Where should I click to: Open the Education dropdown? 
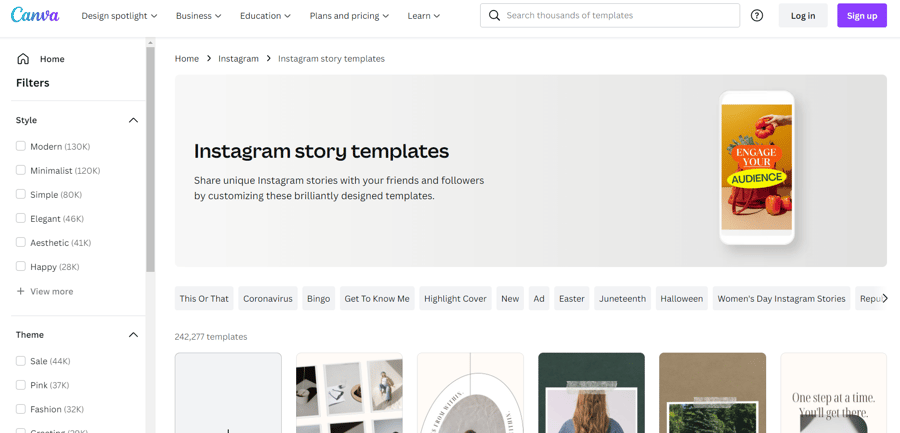tap(265, 16)
